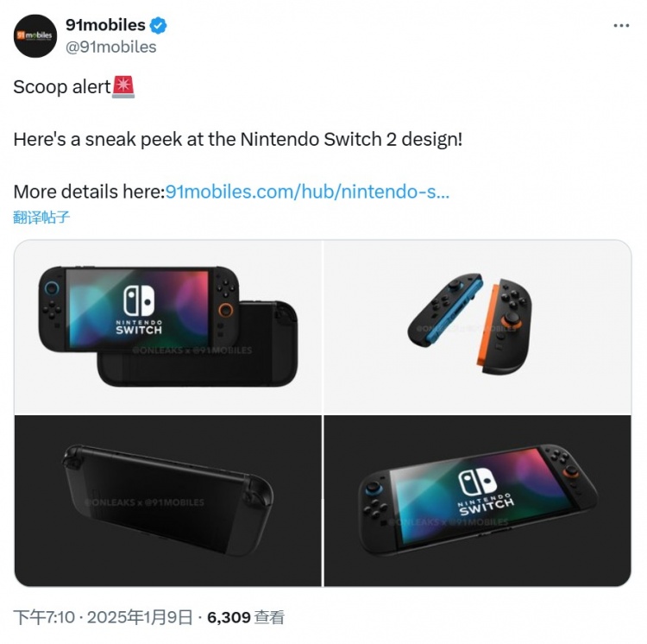
Task: View the bottom-left console back image
Action: [x=167, y=501]
